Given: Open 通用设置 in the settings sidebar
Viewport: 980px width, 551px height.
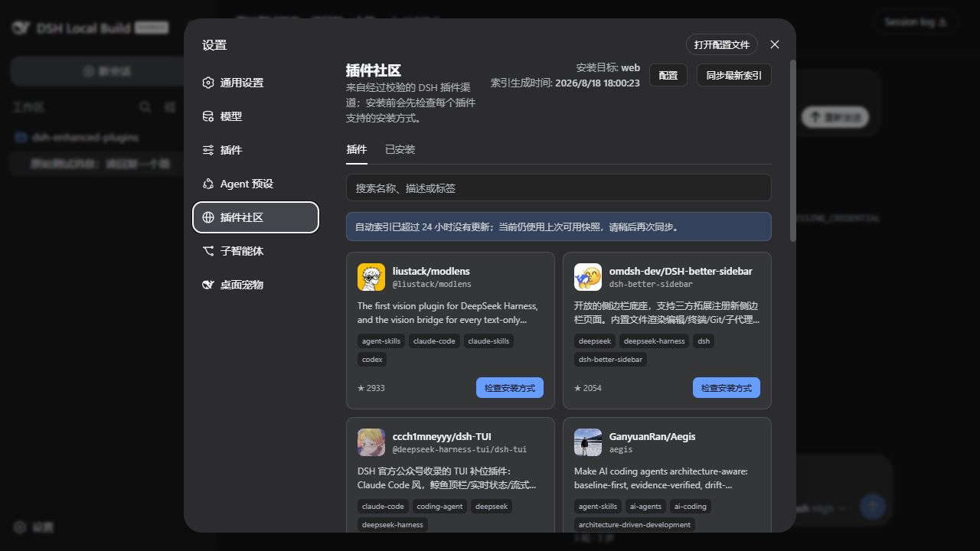Looking at the screenshot, I should [x=256, y=83].
